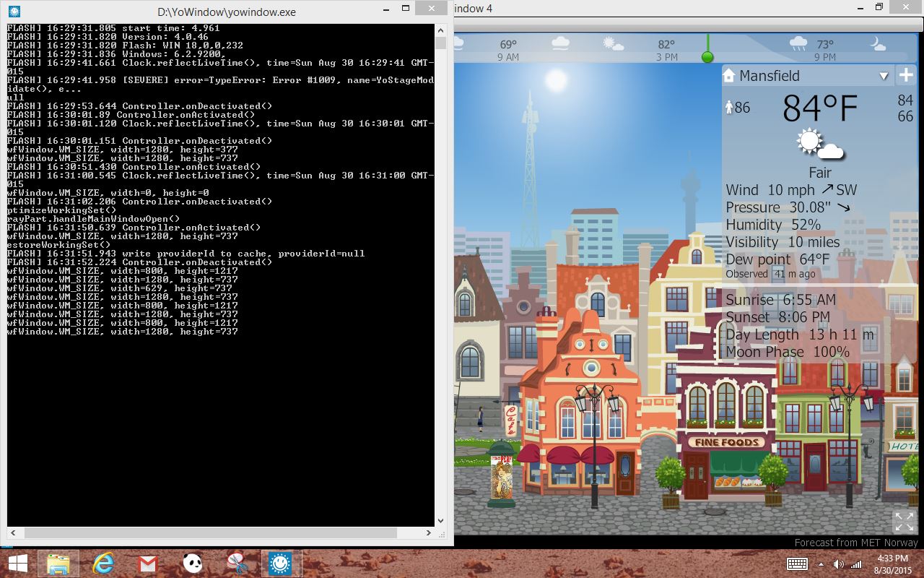
Task: Click the moon night forecast icon
Action: click(x=878, y=44)
